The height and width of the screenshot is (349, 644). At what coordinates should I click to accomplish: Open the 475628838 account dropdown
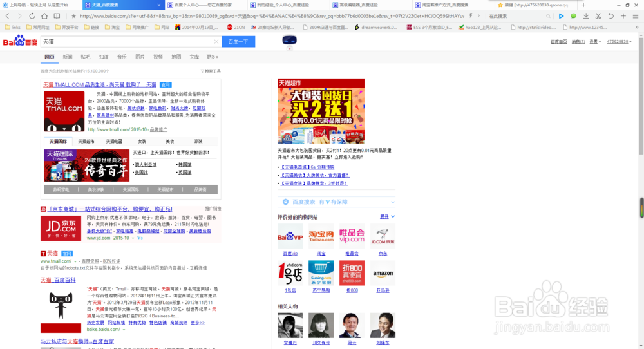pyautogui.click(x=619, y=41)
